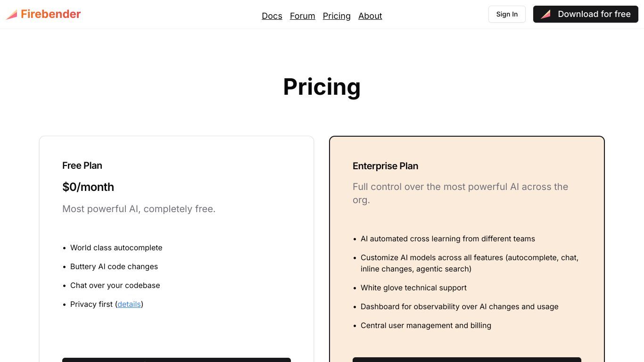Select the Enterprise Plan heading

click(385, 166)
